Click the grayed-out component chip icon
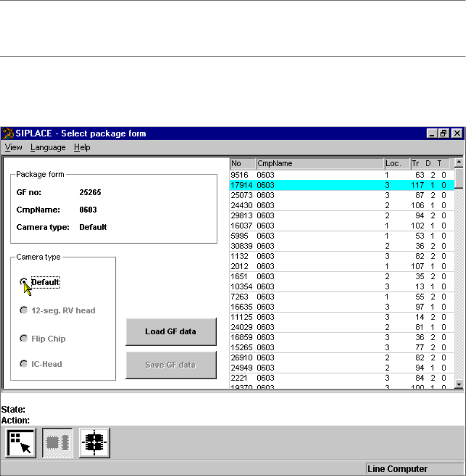Viewport: 466px width, 476px height. 57,443
